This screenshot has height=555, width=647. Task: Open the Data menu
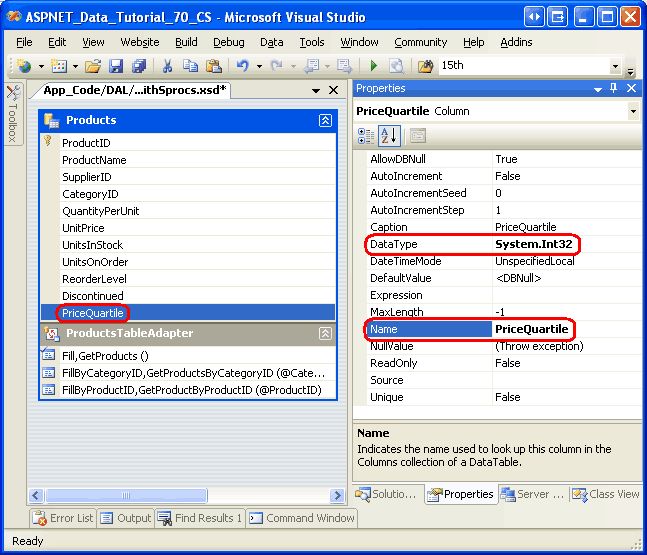click(x=272, y=42)
